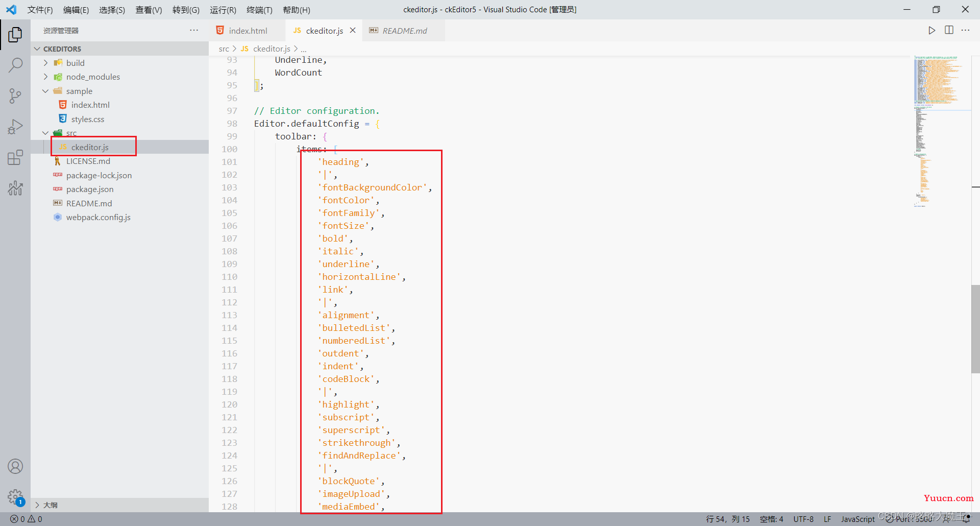Click the line and column indicator 行 54
This screenshot has width=980, height=526.
tap(728, 519)
